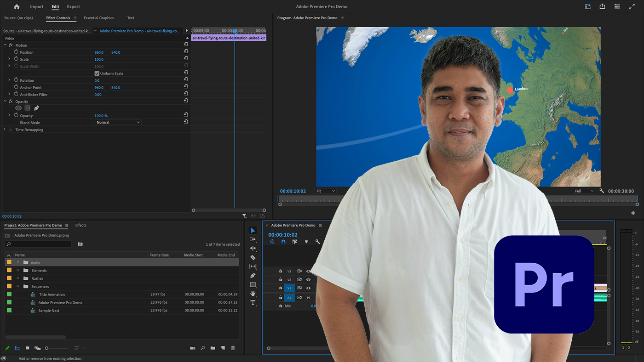Image resolution: width=644 pixels, height=362 pixels.
Task: Pick the Type tool
Action: point(253,303)
